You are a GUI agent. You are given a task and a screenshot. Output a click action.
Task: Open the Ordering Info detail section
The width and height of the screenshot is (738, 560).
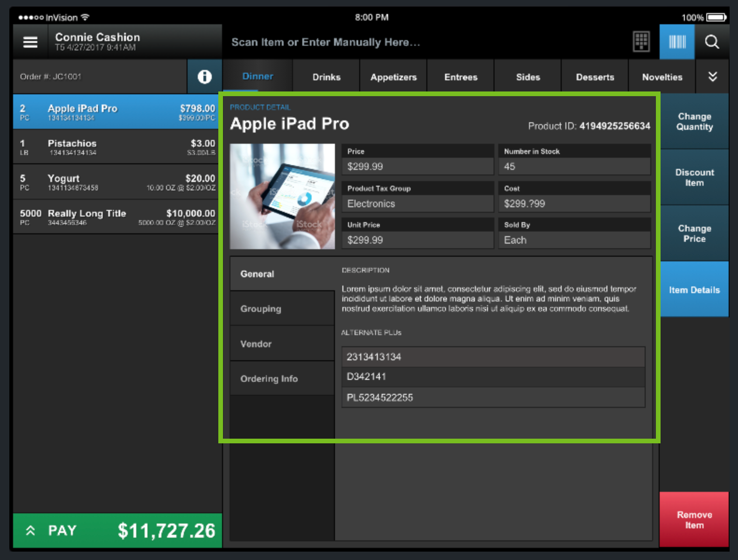282,378
